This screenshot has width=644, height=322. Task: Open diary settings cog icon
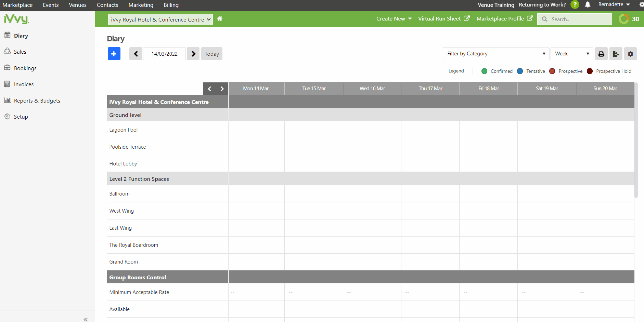click(x=630, y=54)
